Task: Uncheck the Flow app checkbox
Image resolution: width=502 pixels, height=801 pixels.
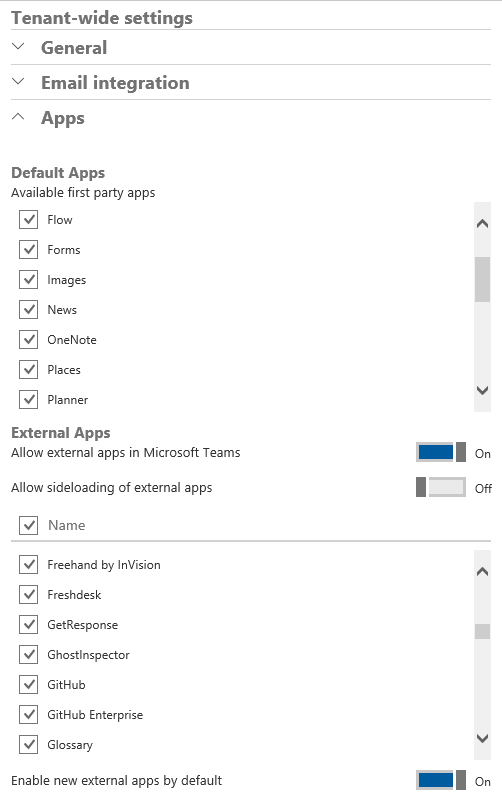Action: [x=29, y=220]
